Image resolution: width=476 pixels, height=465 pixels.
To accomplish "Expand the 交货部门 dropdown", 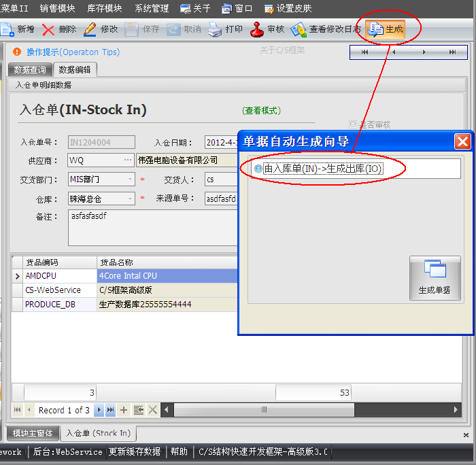I will [130, 179].
